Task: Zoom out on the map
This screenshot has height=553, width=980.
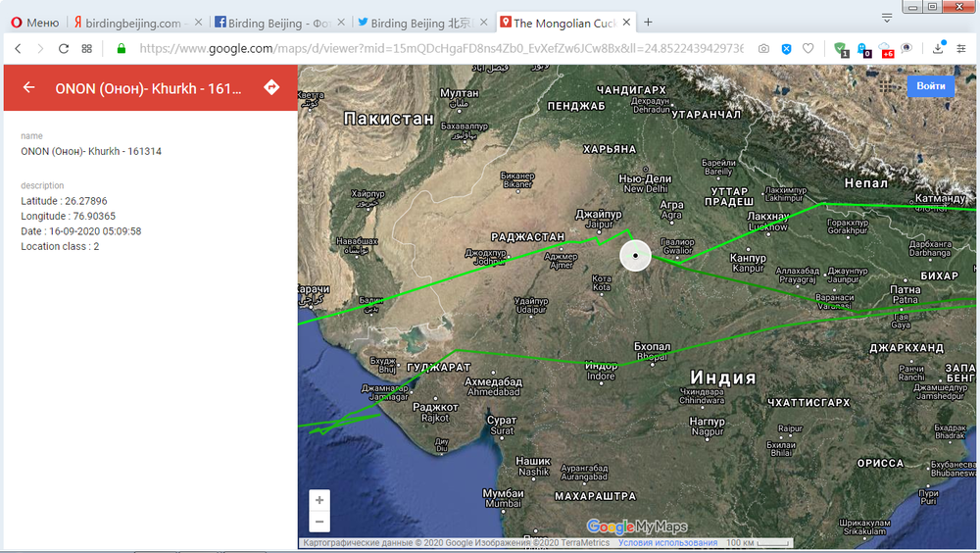Action: pos(319,522)
